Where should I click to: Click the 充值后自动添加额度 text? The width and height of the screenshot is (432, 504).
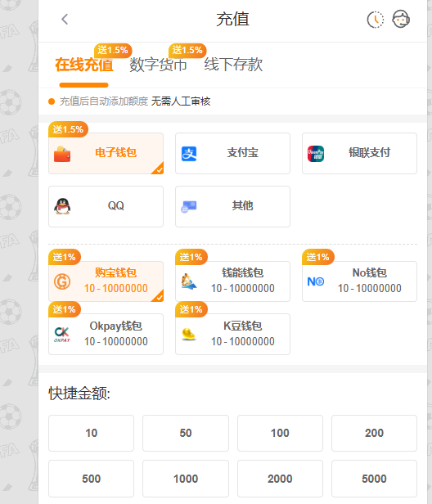tap(104, 101)
